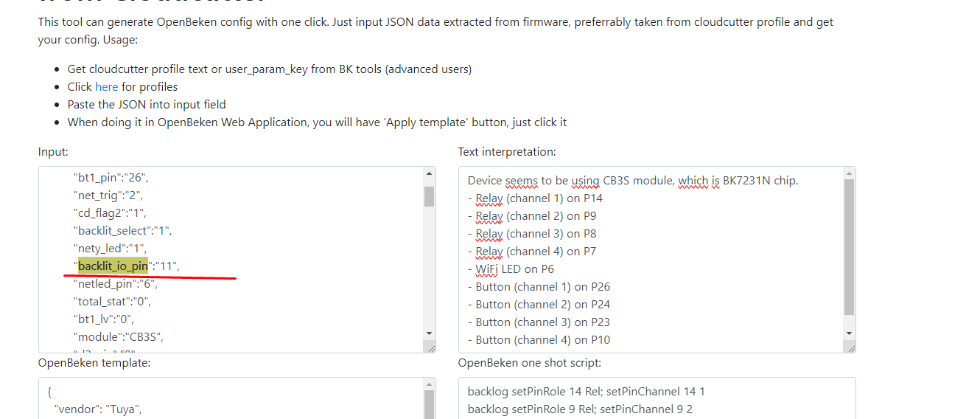980x419 pixels.
Task: Click the Input field scrollbar thumb
Action: click(429, 196)
